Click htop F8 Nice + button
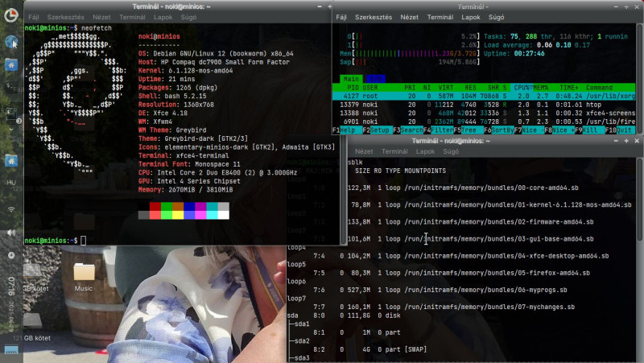 (x=559, y=130)
